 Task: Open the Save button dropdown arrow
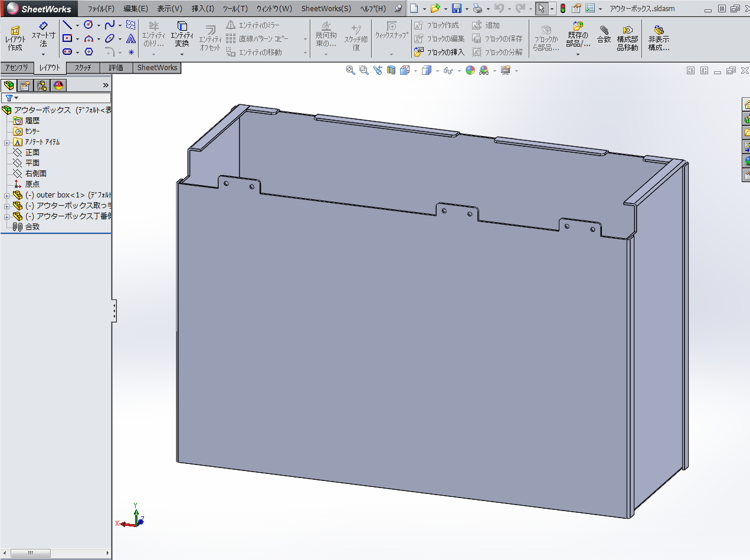466,9
